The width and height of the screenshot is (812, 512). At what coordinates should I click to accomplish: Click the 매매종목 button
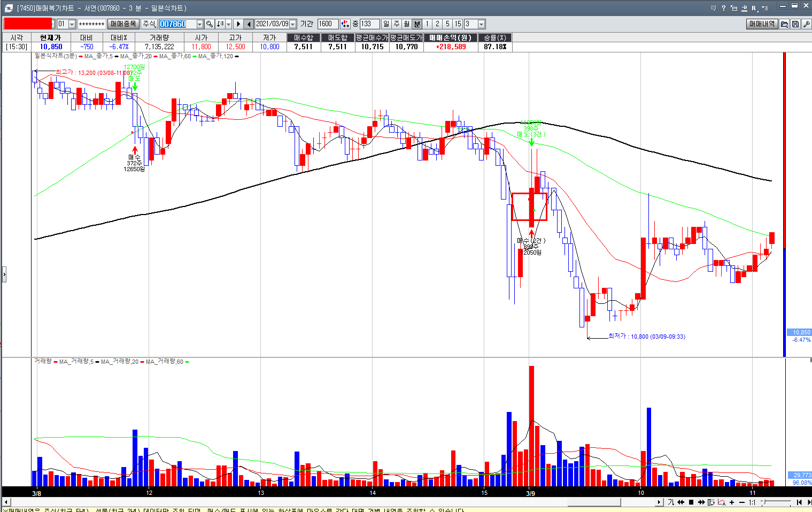123,24
